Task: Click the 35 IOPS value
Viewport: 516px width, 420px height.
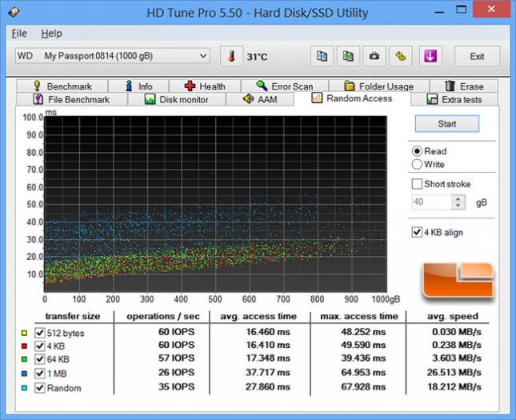Action: pos(176,386)
